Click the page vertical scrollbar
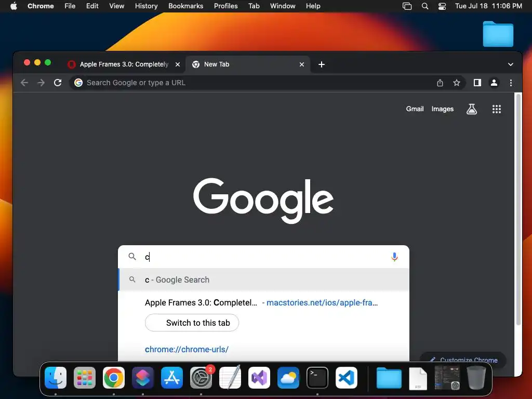 pos(518,210)
